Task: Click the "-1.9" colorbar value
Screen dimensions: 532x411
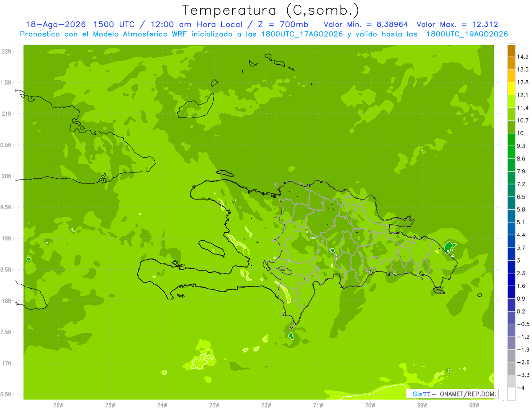Action: coord(523,349)
